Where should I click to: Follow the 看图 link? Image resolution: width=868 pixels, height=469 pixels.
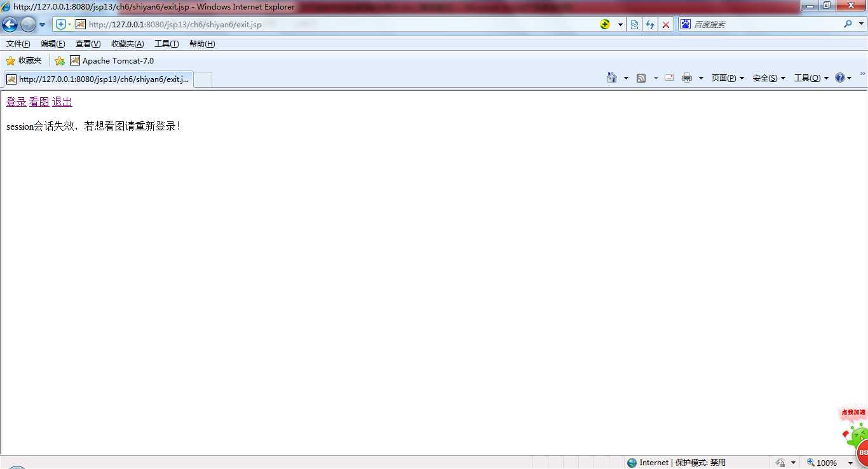(39, 102)
